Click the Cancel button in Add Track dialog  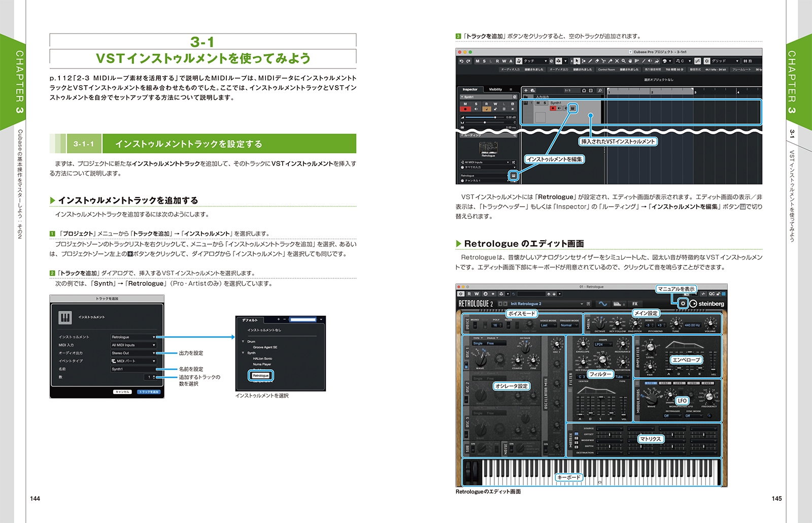point(122,392)
